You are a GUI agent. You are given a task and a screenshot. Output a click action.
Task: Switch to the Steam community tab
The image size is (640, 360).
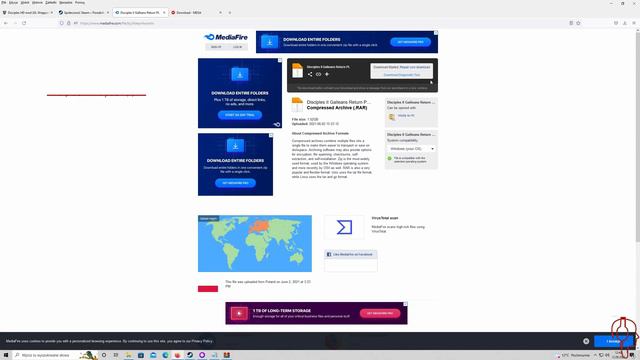point(83,13)
